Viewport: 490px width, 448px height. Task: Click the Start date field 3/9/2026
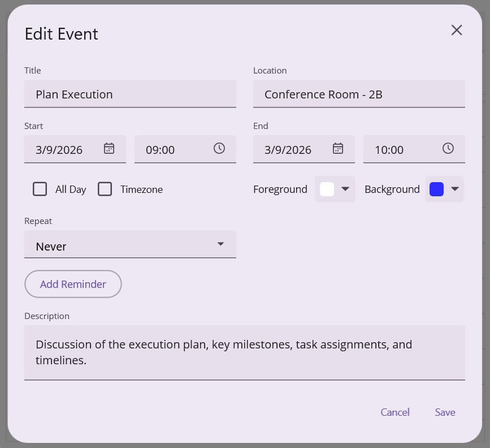pyautogui.click(x=75, y=149)
